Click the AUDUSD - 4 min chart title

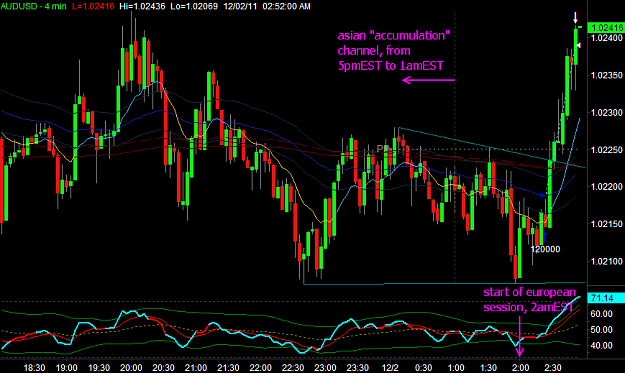click(x=33, y=6)
